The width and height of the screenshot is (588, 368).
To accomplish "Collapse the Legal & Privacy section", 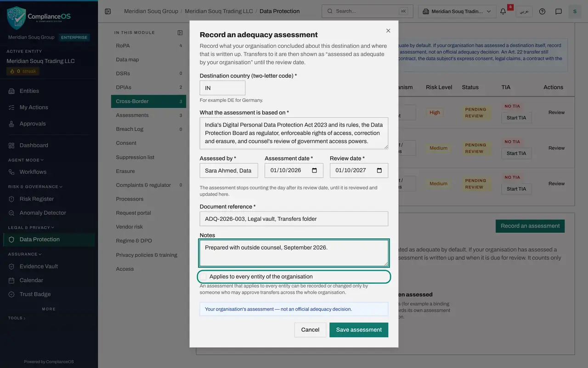I will (x=31, y=227).
